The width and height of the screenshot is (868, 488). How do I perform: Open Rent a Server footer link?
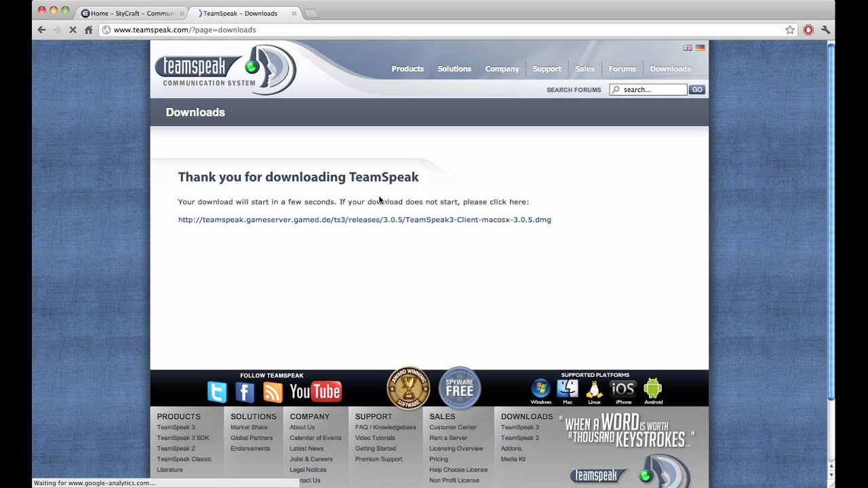coord(448,438)
